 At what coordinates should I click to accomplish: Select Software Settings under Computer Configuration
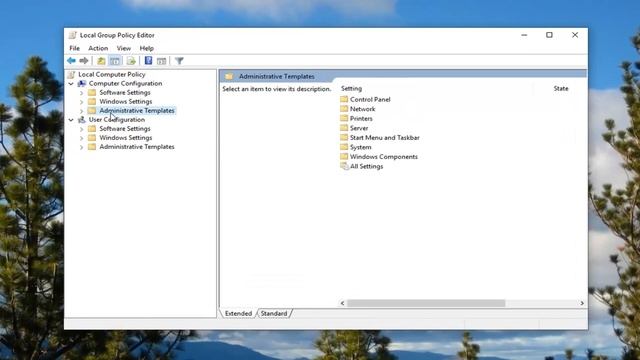tap(125, 93)
